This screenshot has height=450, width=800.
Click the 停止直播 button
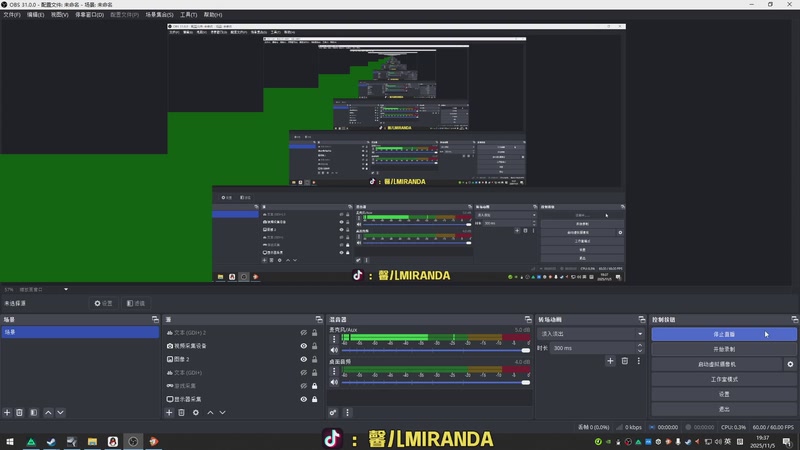click(x=724, y=334)
